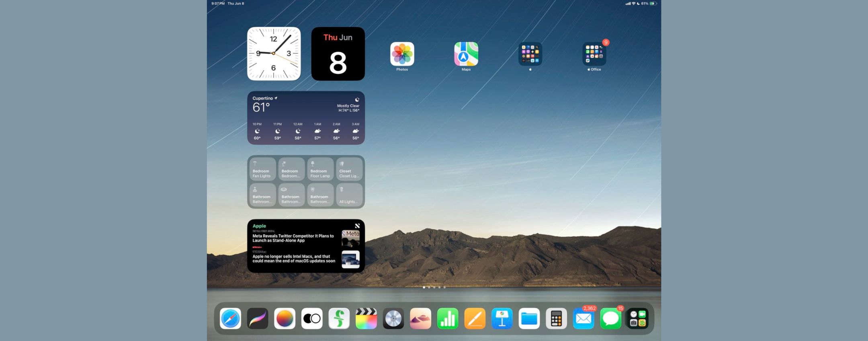Toggle Bedroom Fan Lights
Screen dimensions: 868x341
(262, 169)
